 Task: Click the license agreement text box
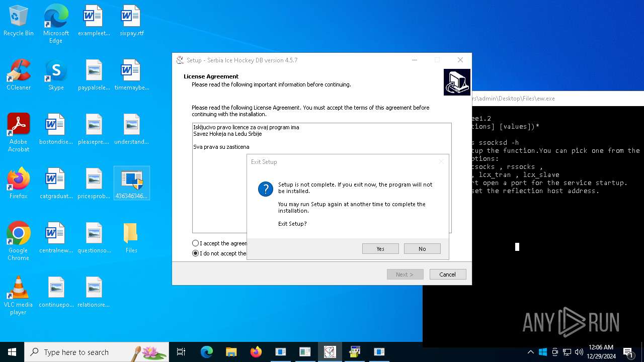pos(321,177)
